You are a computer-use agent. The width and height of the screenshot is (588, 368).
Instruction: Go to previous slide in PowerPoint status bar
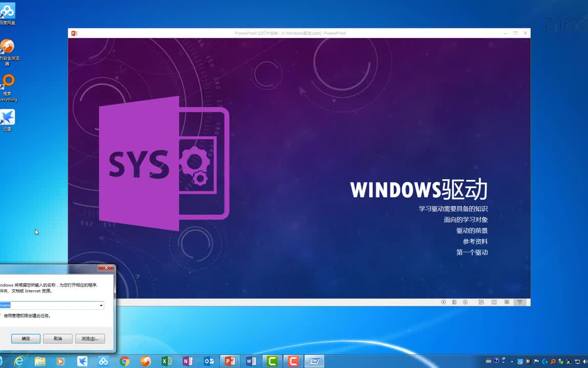pos(443,302)
